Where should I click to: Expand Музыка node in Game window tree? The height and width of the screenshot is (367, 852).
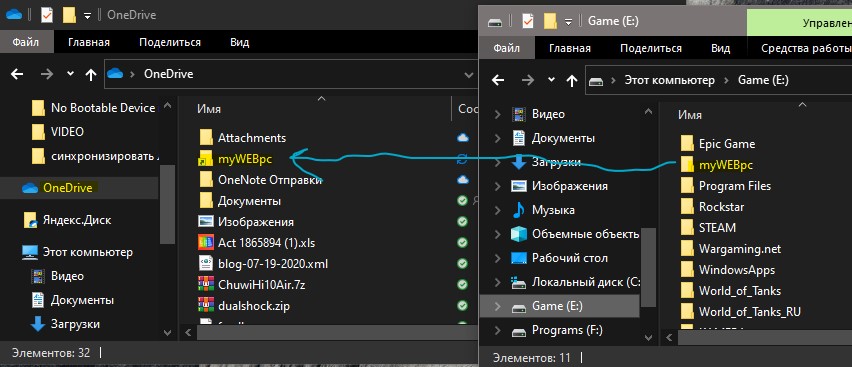click(x=497, y=210)
